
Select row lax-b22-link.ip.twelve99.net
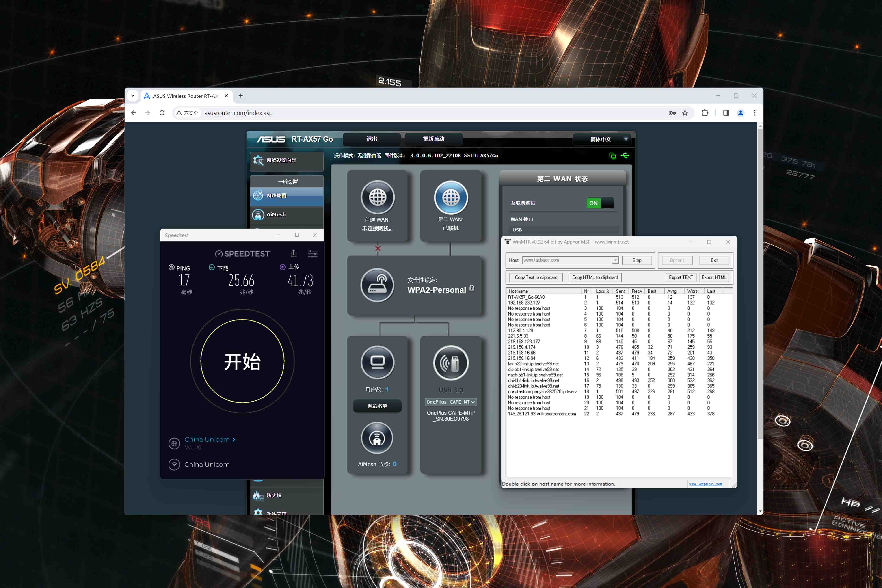[x=619, y=364]
